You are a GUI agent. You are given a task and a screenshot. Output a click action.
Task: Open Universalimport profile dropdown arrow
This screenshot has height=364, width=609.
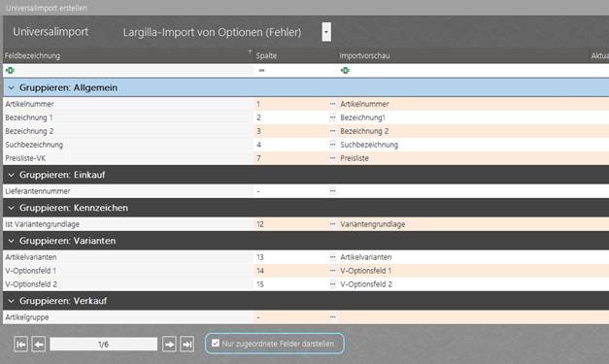326,32
